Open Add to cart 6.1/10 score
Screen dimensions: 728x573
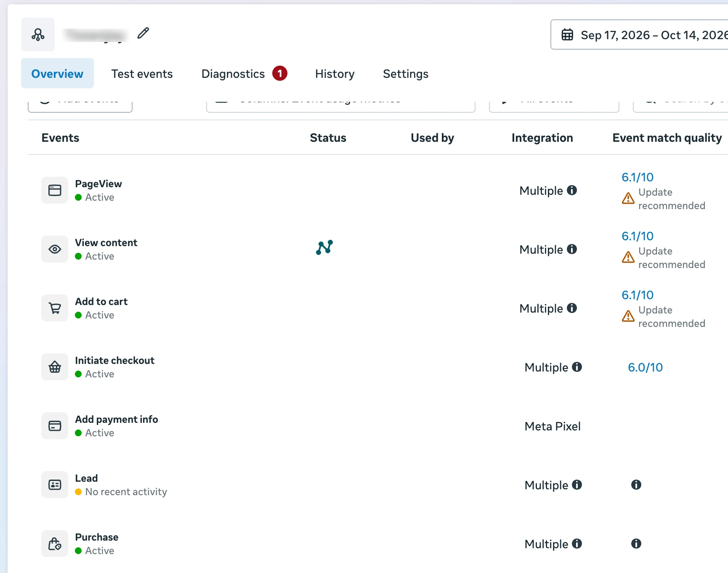tap(638, 295)
